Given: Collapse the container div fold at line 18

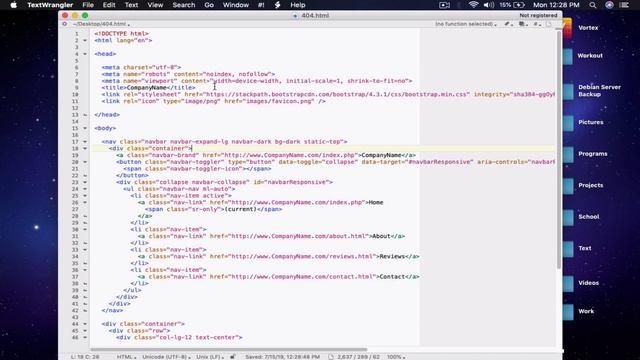Looking at the screenshot, I should 85,149.
